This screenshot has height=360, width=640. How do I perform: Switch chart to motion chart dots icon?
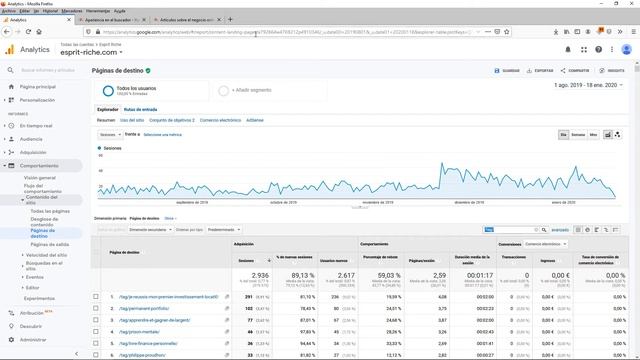coord(618,135)
